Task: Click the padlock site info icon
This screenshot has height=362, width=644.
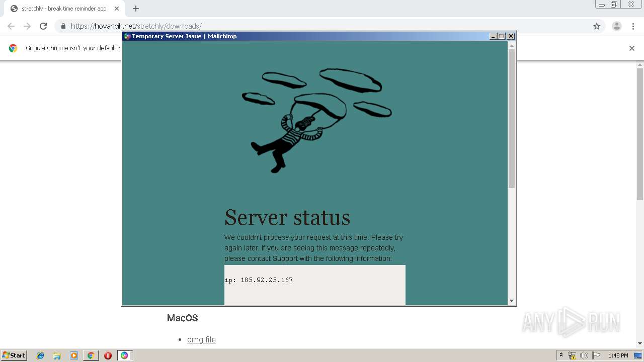Action: tap(63, 26)
